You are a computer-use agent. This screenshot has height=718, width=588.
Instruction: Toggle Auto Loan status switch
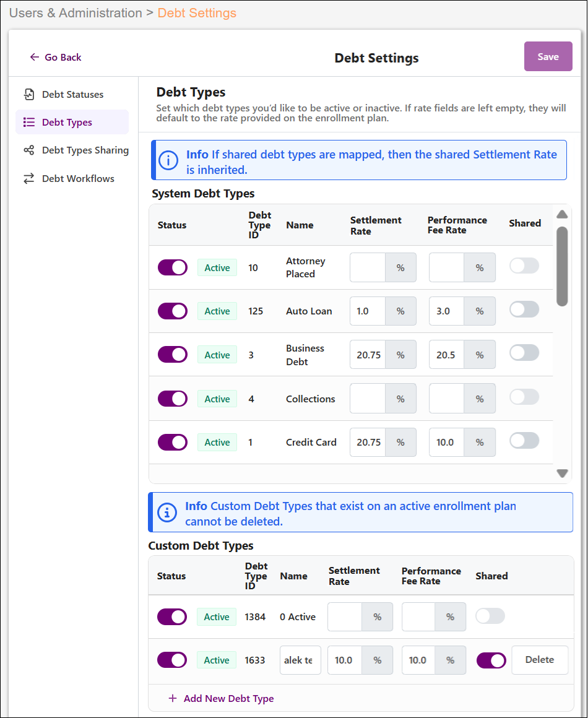coord(173,311)
